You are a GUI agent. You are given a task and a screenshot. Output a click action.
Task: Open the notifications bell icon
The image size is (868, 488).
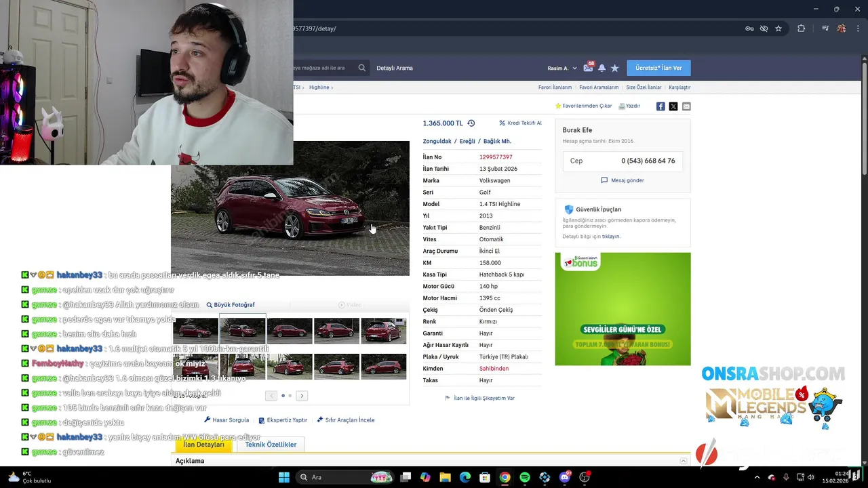pyautogui.click(x=601, y=68)
